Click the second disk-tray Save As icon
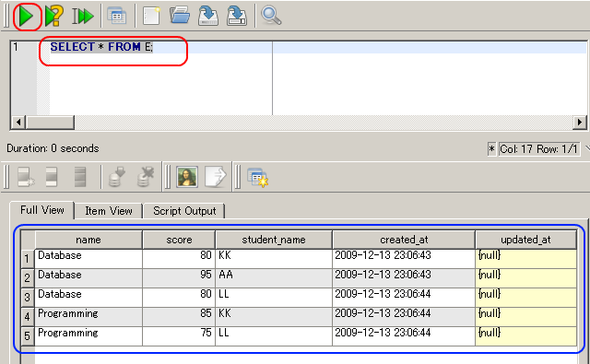The width and height of the screenshot is (590, 364). pos(237,17)
